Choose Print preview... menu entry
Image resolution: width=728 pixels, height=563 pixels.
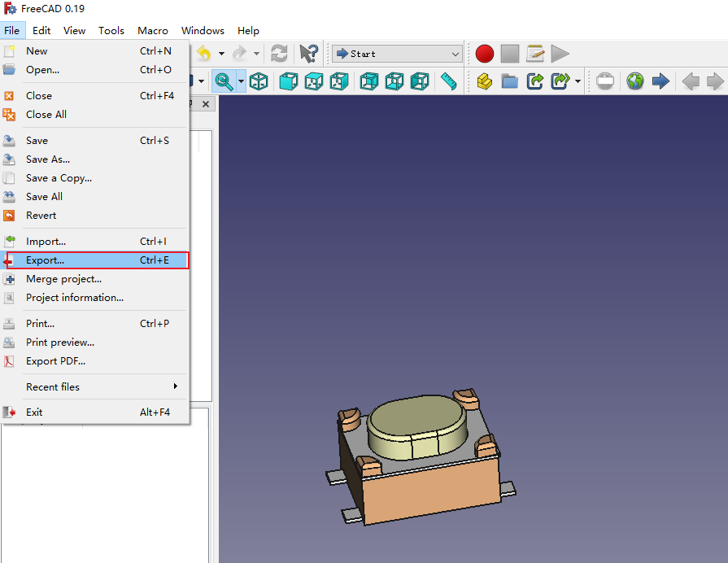click(x=94, y=343)
